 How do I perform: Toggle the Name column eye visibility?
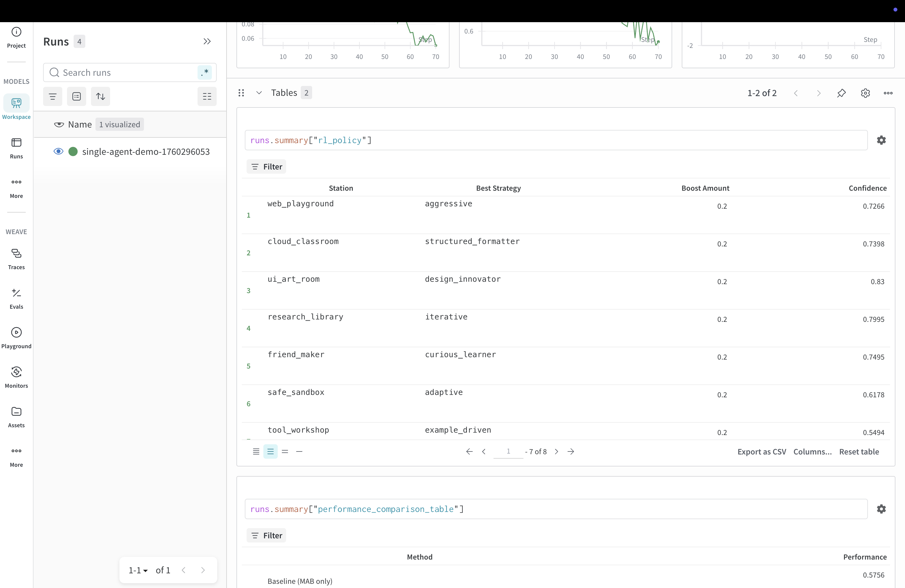(59, 124)
